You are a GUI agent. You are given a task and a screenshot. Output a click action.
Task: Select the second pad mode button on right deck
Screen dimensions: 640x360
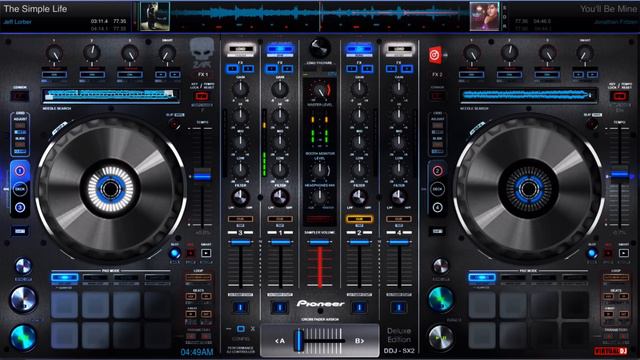coord(513,278)
